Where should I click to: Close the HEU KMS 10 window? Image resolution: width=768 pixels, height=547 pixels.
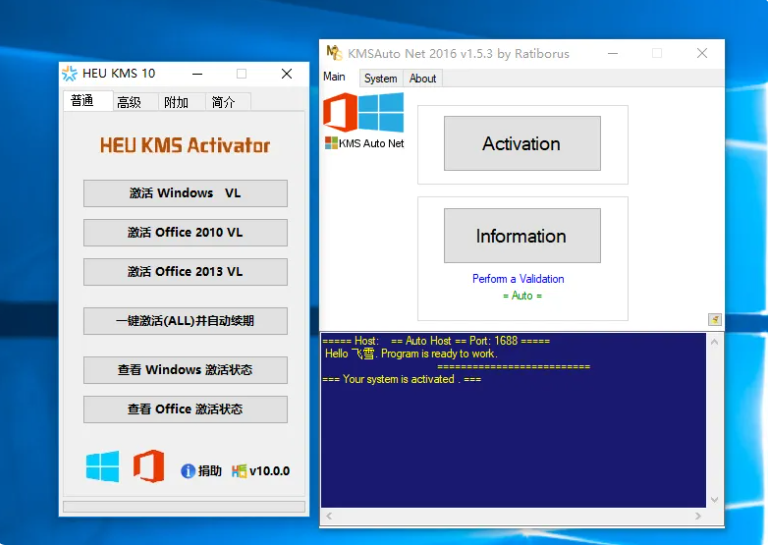click(287, 74)
